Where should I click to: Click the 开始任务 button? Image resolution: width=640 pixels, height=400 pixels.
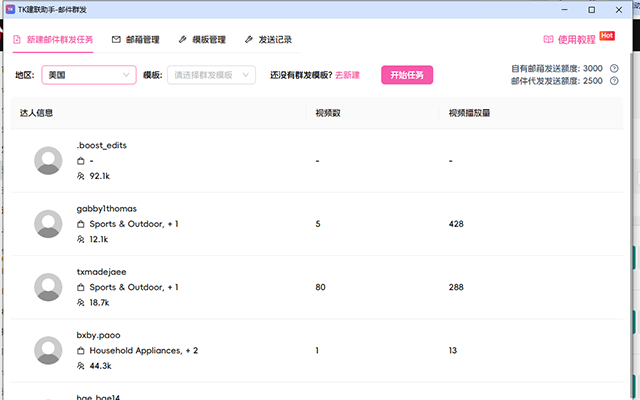click(x=407, y=75)
